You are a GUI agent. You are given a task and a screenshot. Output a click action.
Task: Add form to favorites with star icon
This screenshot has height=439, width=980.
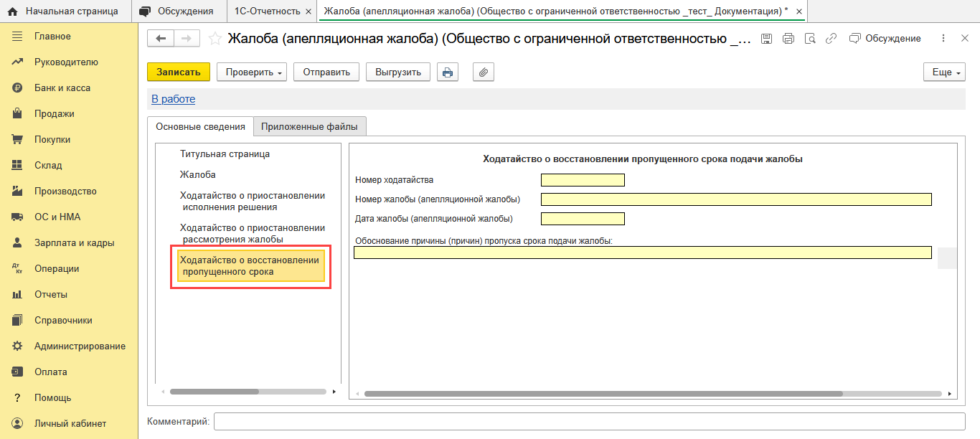[214, 39]
